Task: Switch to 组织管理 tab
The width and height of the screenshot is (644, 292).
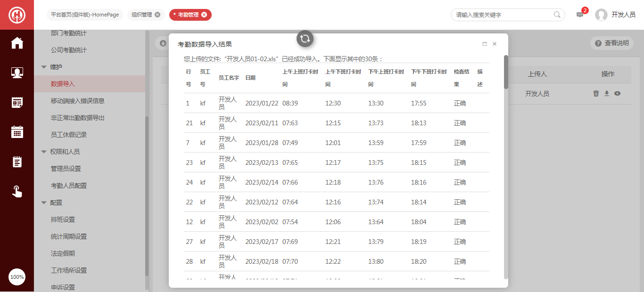Action: tap(142, 15)
